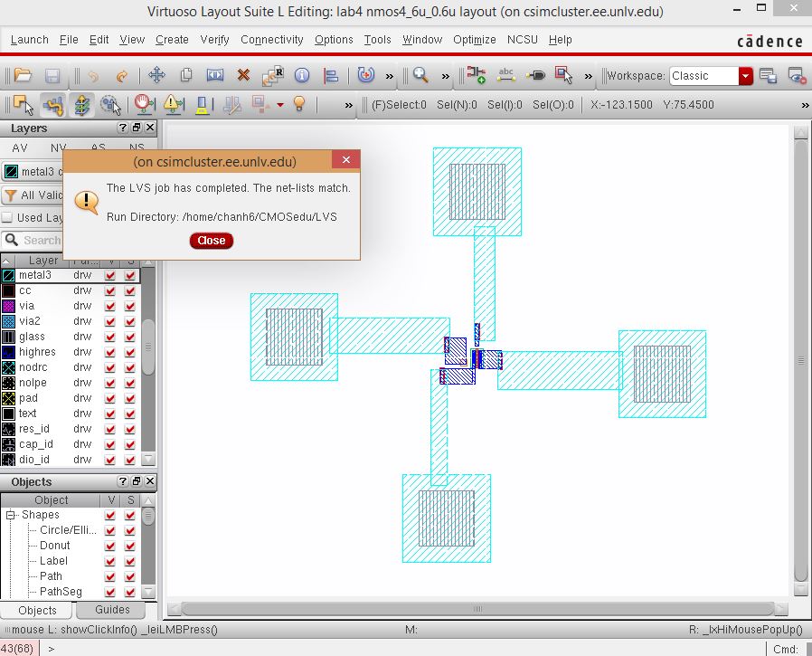The height and width of the screenshot is (656, 812).
Task: Open the Verify menu
Action: (x=214, y=40)
